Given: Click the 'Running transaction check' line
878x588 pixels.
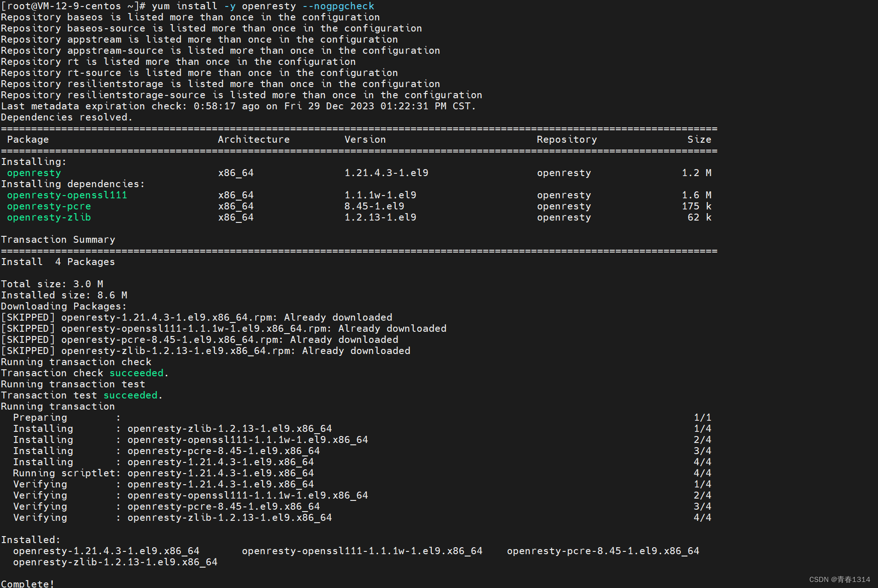Looking at the screenshot, I should (x=76, y=362).
